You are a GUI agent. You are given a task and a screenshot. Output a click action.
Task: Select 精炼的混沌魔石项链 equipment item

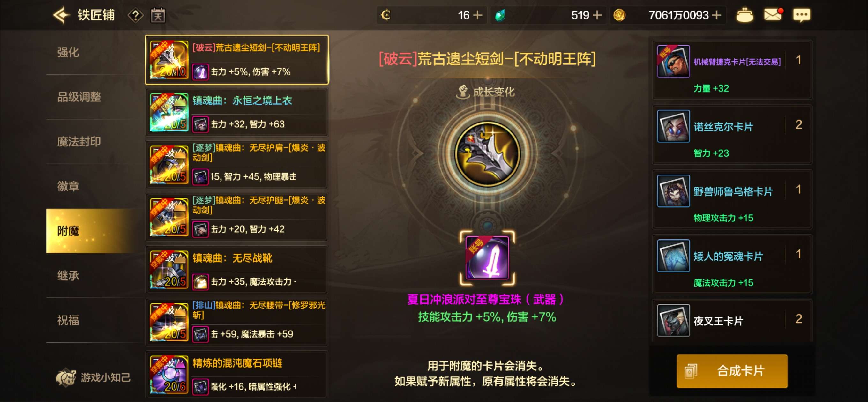pyautogui.click(x=236, y=374)
